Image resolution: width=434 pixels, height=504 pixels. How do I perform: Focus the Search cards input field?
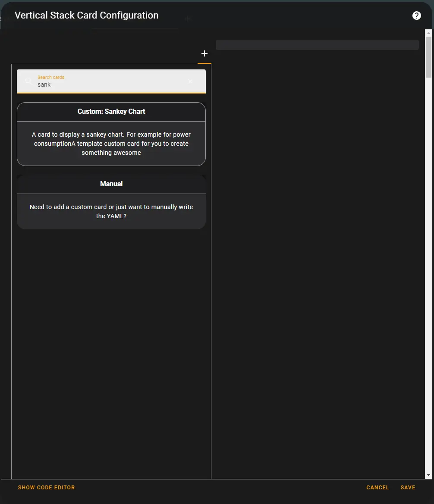108,85
